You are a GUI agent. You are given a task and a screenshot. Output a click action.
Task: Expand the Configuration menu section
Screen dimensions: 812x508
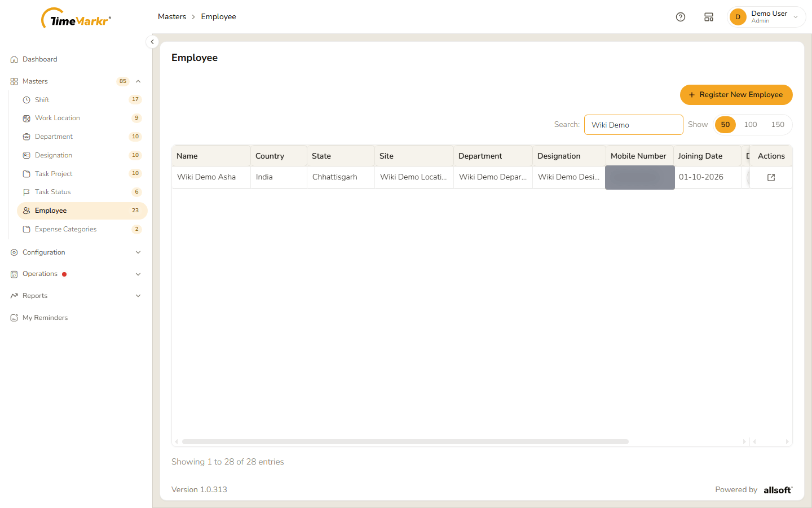point(138,252)
